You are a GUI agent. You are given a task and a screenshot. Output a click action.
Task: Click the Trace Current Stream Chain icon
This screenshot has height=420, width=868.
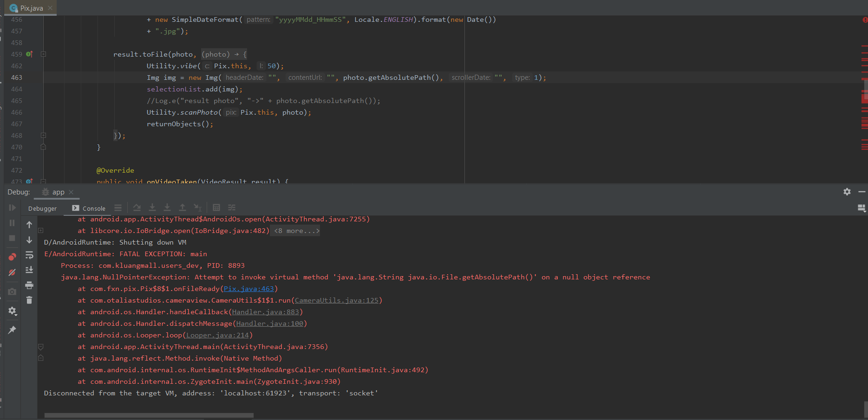[232, 208]
